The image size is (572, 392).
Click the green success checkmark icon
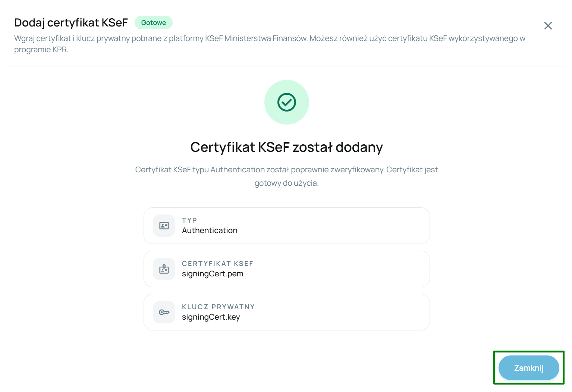tap(286, 102)
